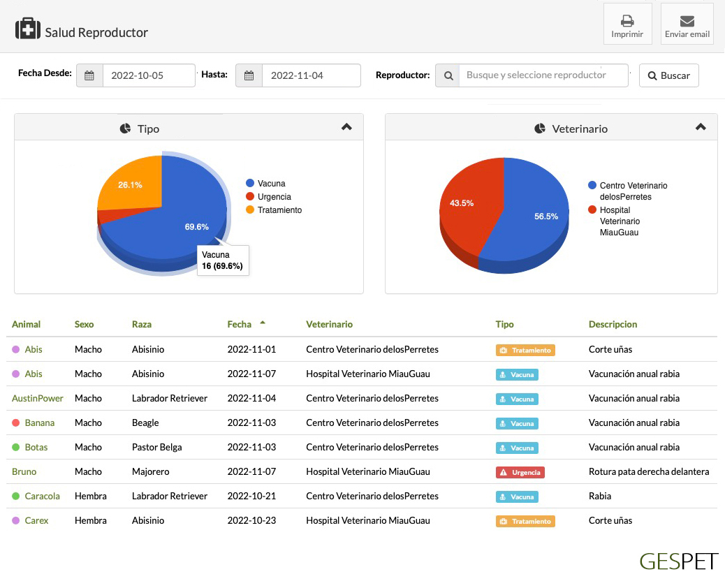Sort table by Veterinario column header
Viewport: 725px width, 588px height.
pyautogui.click(x=329, y=324)
